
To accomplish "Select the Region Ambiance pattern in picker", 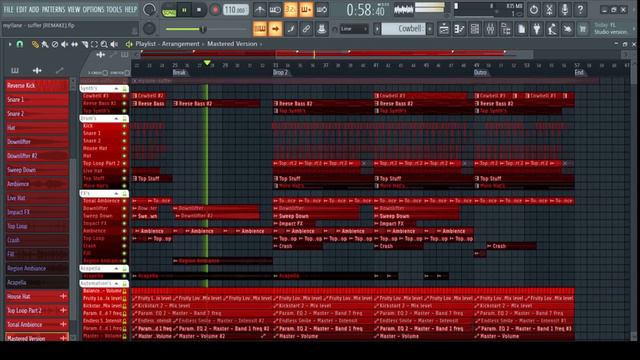I will 37,269.
